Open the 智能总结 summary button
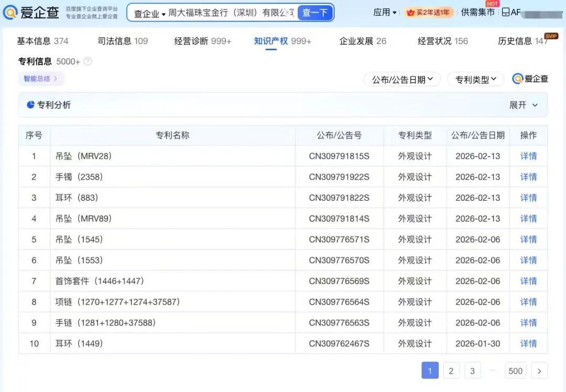The height and width of the screenshot is (392, 566). point(41,79)
